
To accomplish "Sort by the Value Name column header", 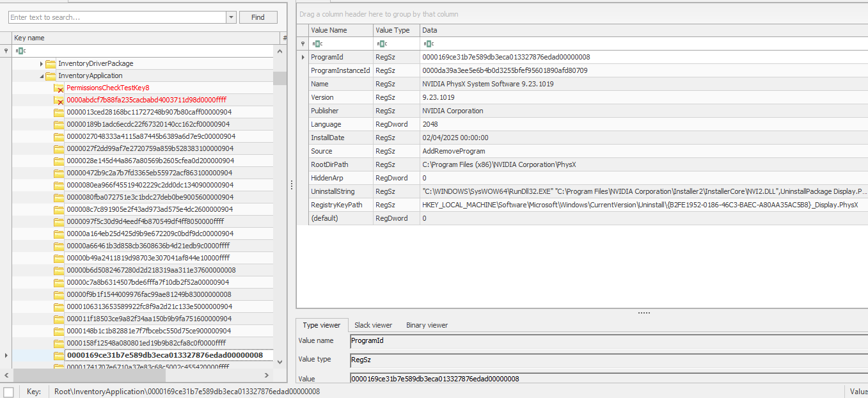I will click(341, 30).
